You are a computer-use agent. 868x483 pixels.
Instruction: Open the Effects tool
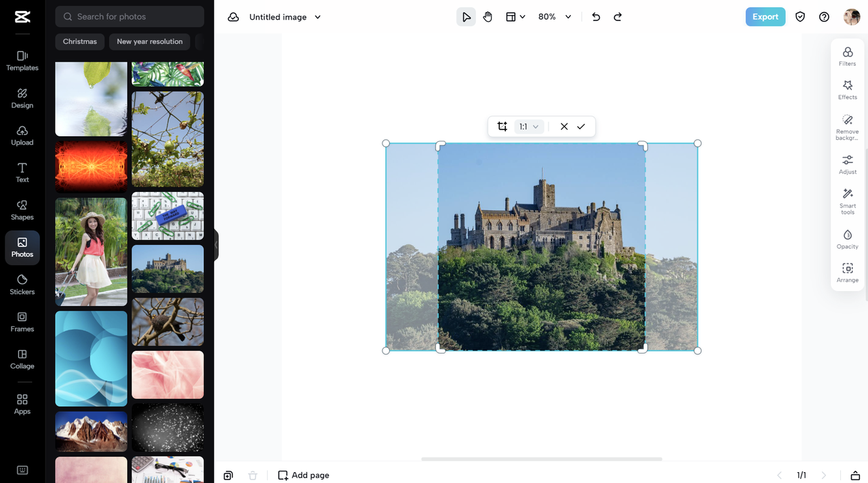(x=848, y=90)
